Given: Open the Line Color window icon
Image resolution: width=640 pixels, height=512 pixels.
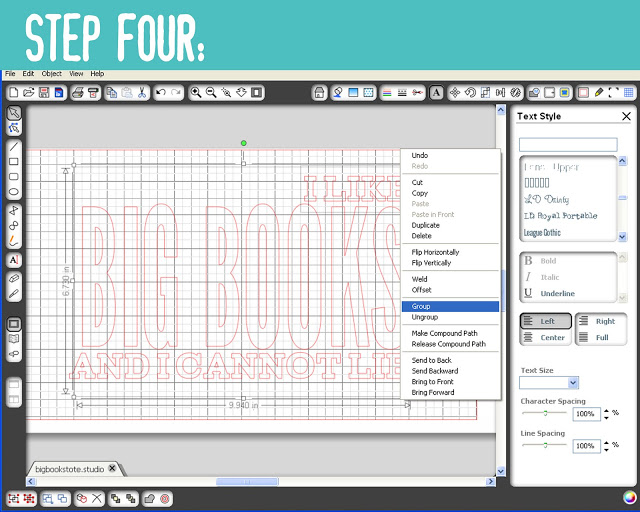Looking at the screenshot, I should [387, 93].
